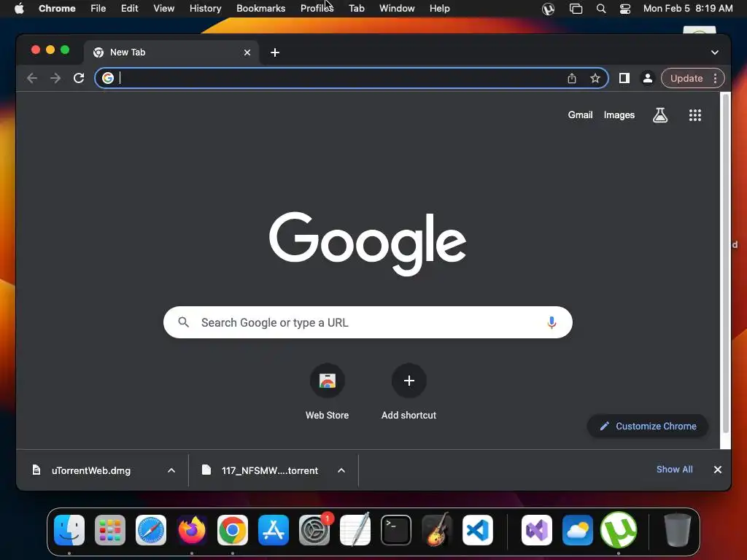Open the Bookmarks menu
Screen dimensions: 747x560
(x=260, y=9)
